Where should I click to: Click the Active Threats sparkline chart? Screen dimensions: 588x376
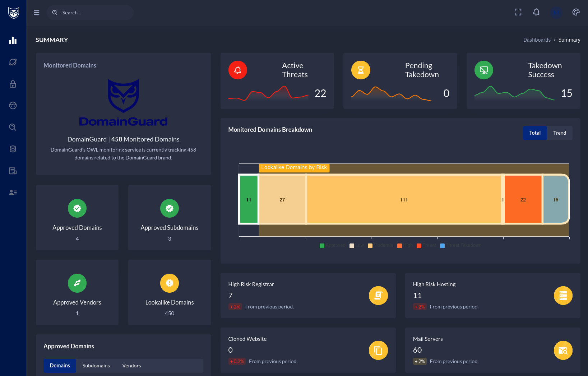click(268, 93)
